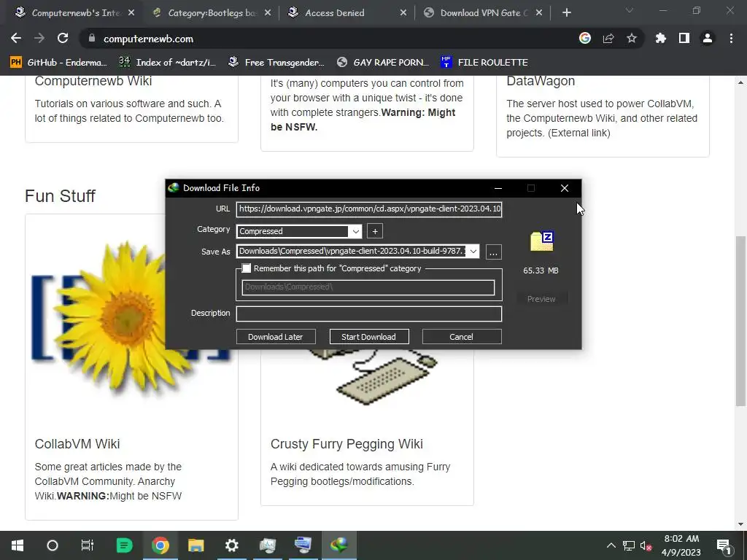Open the green notes app on taskbar
The image size is (747, 560).
tap(124, 545)
